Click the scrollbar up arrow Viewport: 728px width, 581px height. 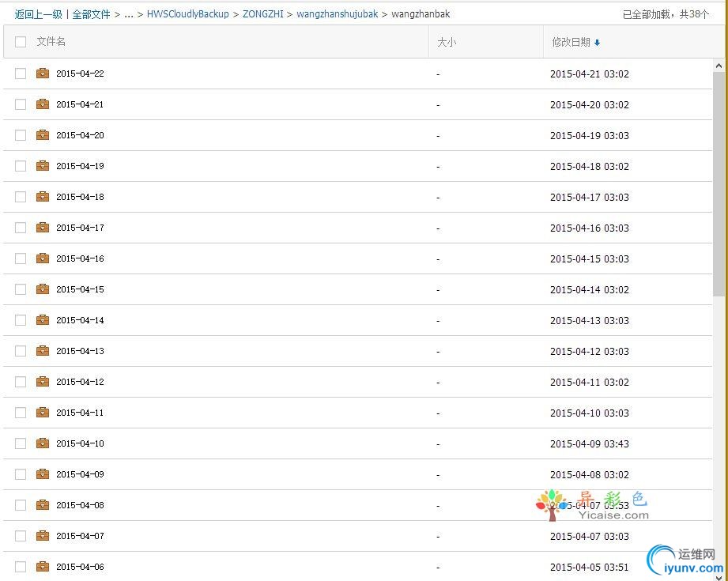(719, 66)
